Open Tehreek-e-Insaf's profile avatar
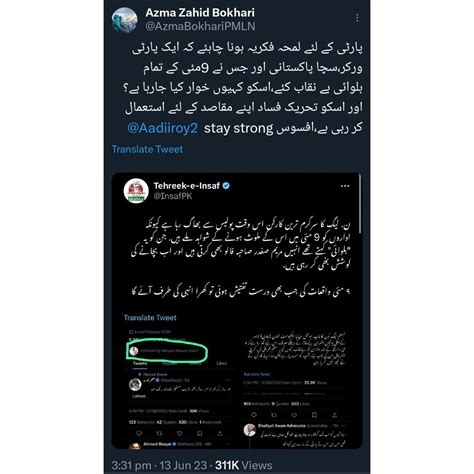 tap(136, 191)
